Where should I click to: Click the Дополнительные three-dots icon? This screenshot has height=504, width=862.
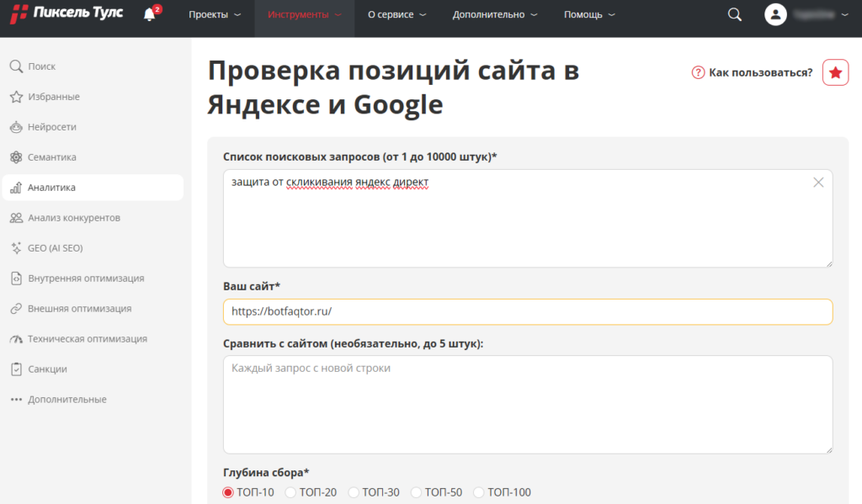[16, 399]
